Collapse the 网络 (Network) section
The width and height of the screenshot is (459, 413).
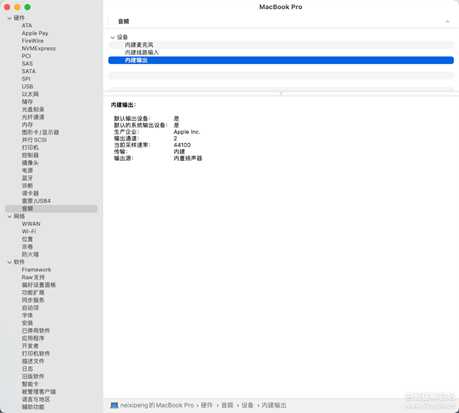click(x=10, y=216)
